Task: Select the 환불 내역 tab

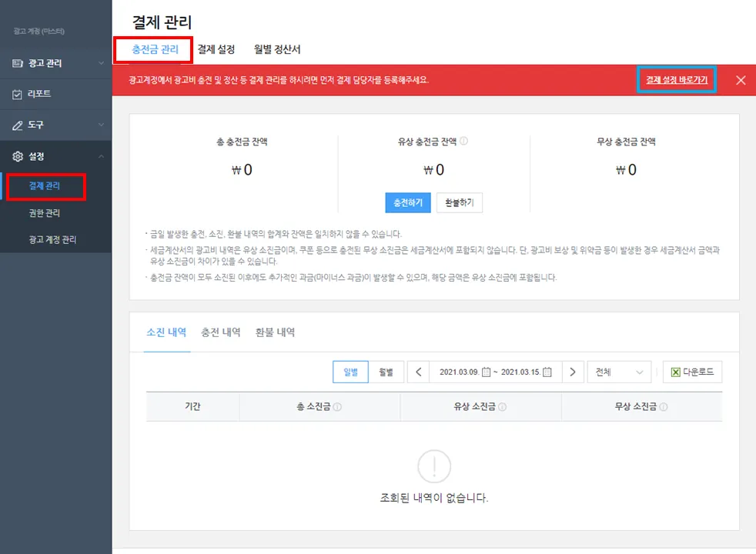Action: [x=275, y=332]
